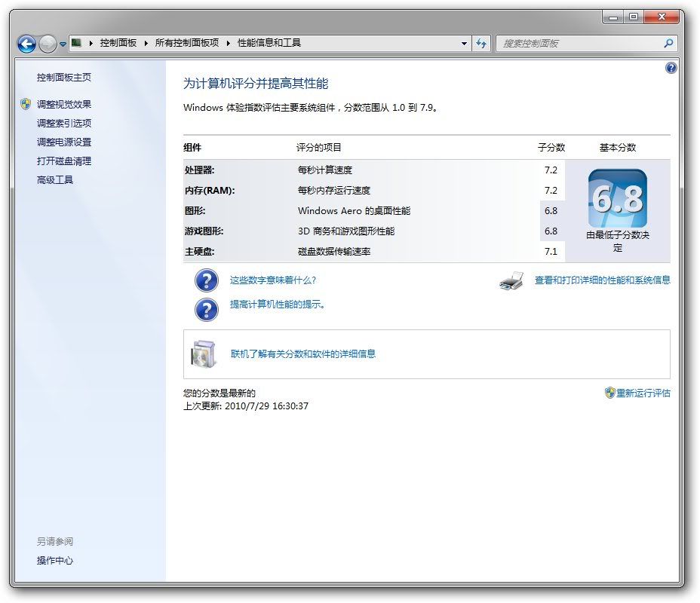This screenshot has width=700, height=603.
Task: Open Help via the blue question icon
Action: click(671, 68)
